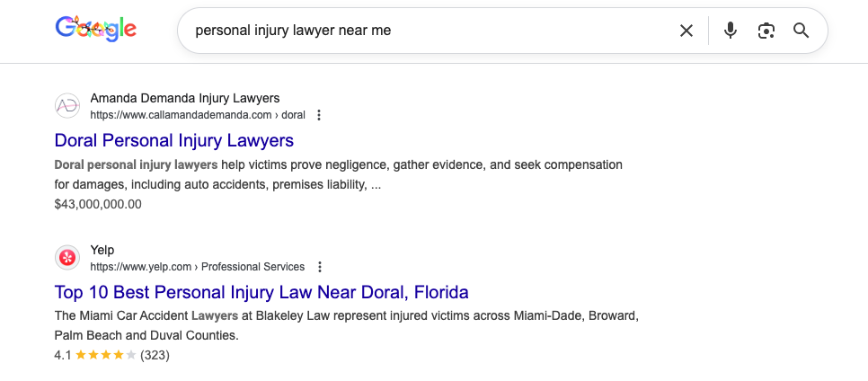Viewport: 868px width, 381px height.
Task: Click the magnifying glass search icon
Action: pos(802,31)
